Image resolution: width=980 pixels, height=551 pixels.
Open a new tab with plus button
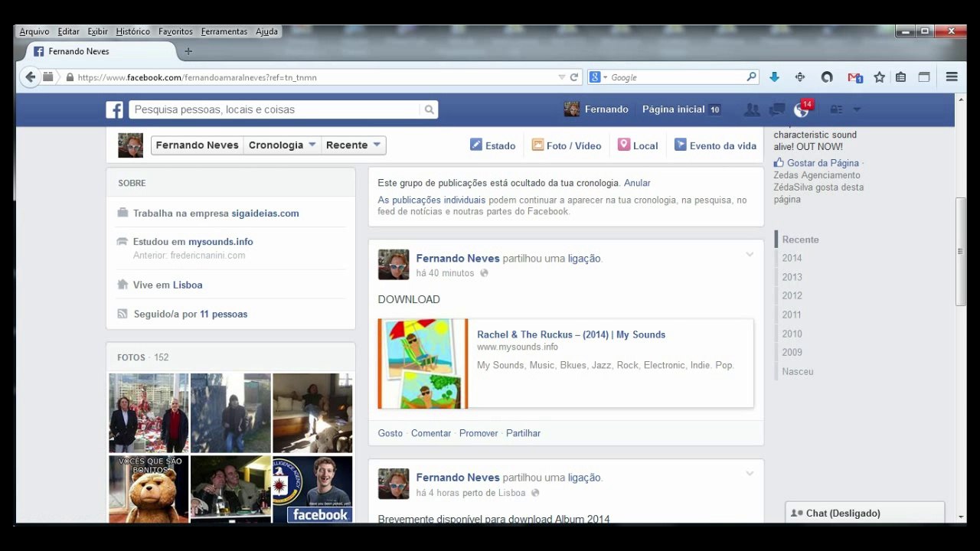(x=188, y=51)
